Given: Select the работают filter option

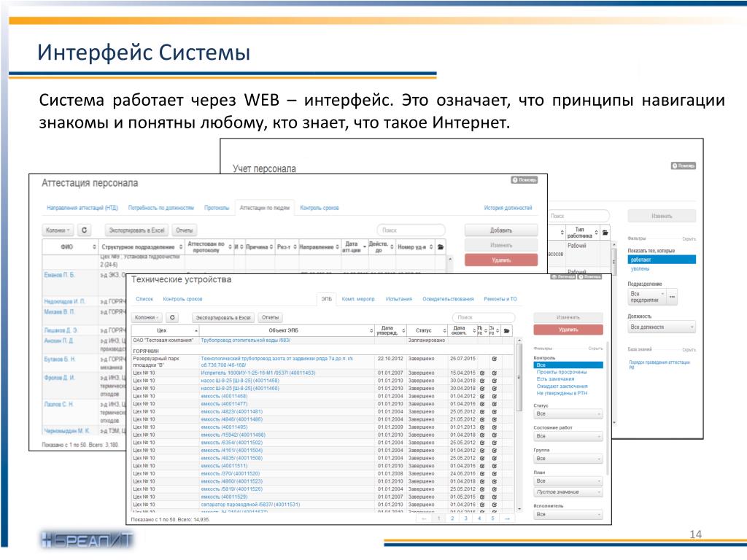Looking at the screenshot, I should (662, 260).
